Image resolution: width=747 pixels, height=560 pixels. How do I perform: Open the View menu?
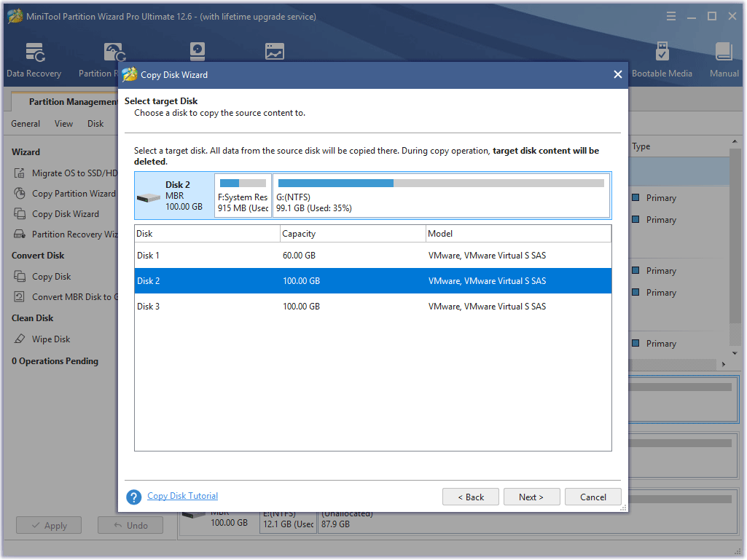coord(63,124)
